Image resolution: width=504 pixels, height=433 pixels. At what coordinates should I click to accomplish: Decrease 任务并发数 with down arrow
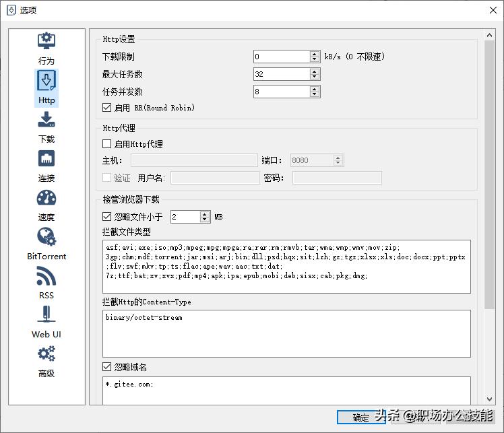tap(315, 94)
